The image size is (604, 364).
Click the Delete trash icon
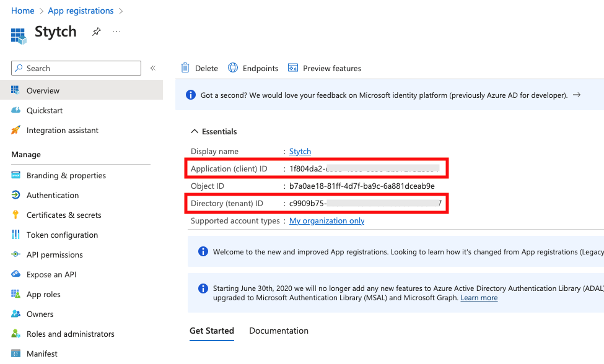(x=185, y=67)
